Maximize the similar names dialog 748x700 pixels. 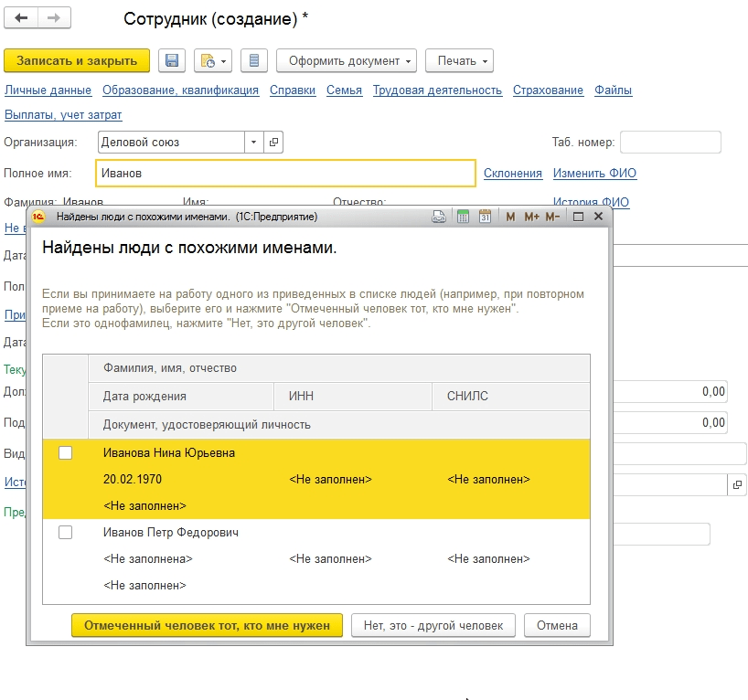point(578,217)
